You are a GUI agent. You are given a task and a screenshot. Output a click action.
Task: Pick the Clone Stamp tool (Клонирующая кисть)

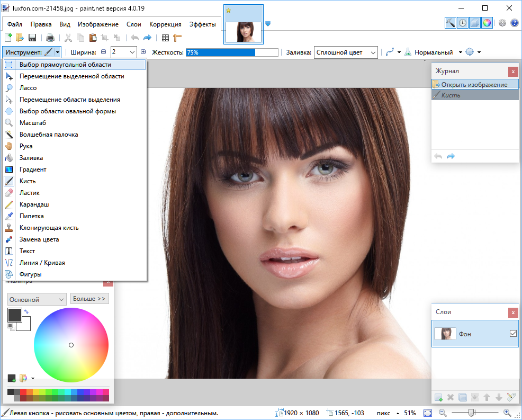pos(49,228)
